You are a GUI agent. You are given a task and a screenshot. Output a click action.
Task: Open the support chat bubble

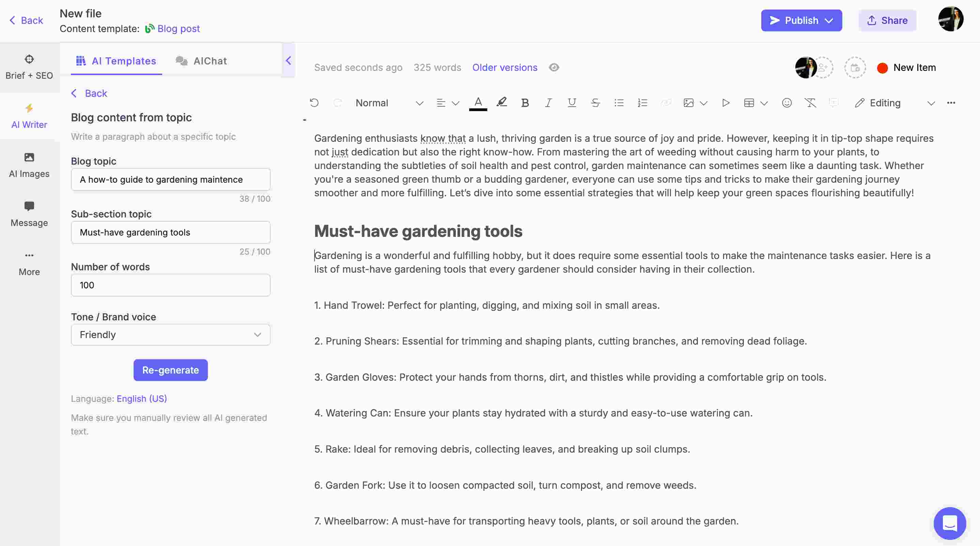point(950,523)
